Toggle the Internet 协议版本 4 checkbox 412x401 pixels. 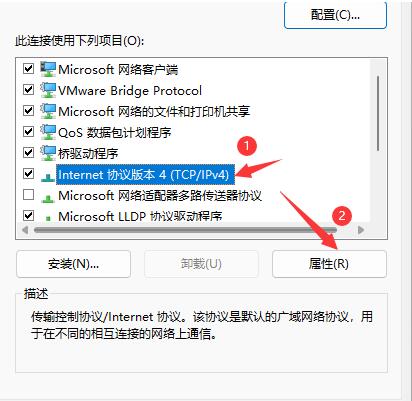pyautogui.click(x=28, y=174)
